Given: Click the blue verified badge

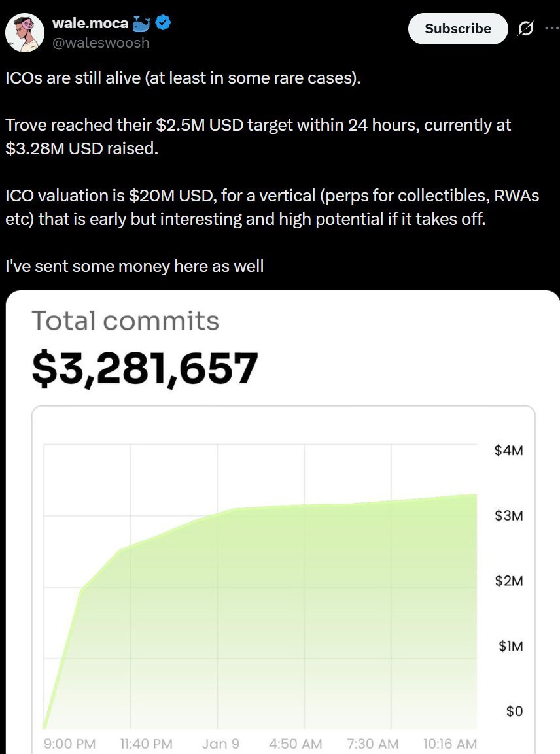Looking at the screenshot, I should click(164, 24).
